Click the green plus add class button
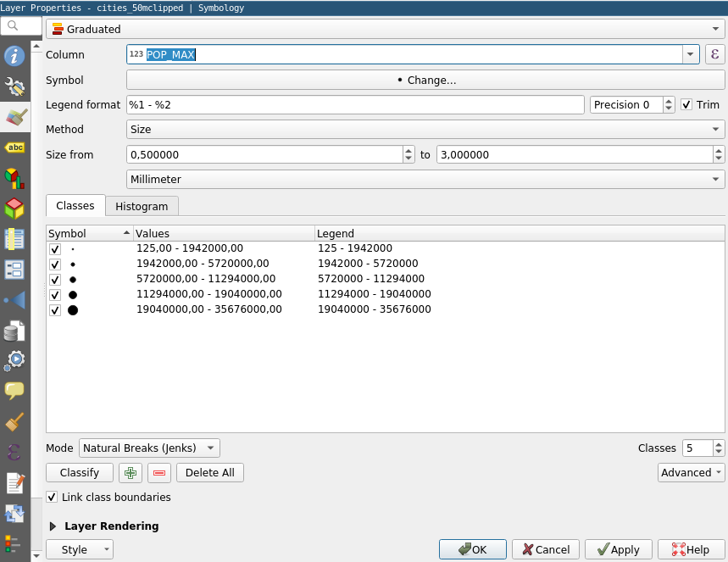Screen dimensions: 728x562 point(130,473)
